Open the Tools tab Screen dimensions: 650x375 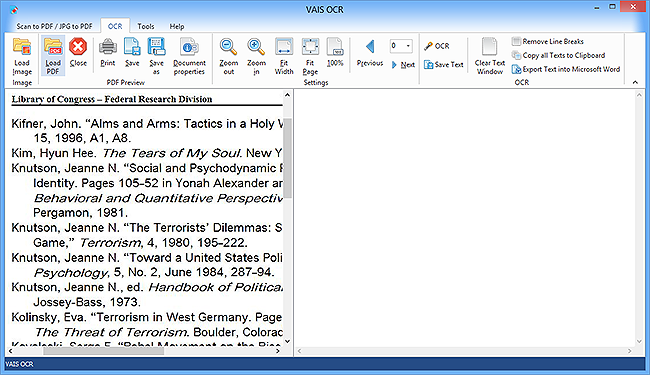tap(146, 26)
